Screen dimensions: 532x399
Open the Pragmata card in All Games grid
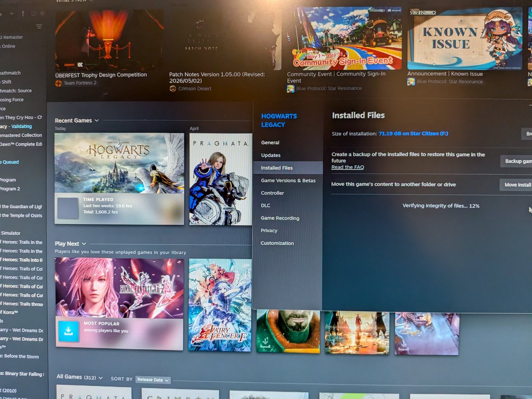(x=94, y=393)
